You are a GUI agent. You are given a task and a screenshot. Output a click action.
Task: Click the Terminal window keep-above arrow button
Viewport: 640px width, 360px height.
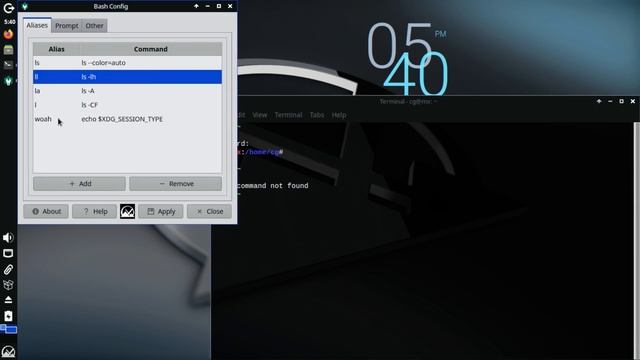coord(599,101)
